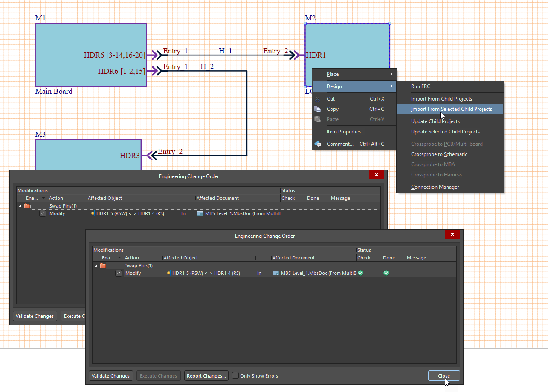Click the Copy icon in context menu
Viewport: 548px width, 392px height.
pos(317,109)
